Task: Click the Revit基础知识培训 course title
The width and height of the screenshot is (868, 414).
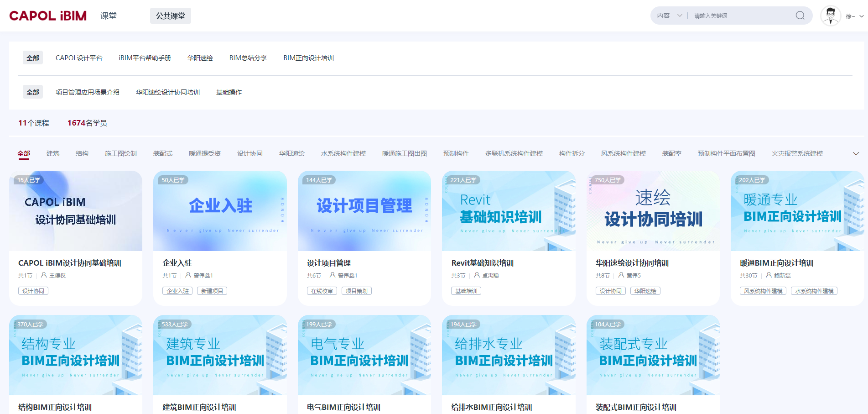Action: point(483,263)
